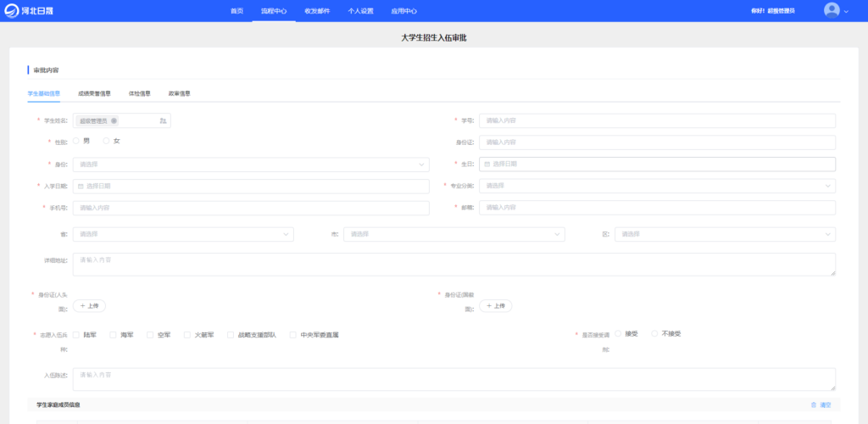Click the resize handle of 详细地址 textarea
Screen dimensions: 868x424
click(x=832, y=272)
